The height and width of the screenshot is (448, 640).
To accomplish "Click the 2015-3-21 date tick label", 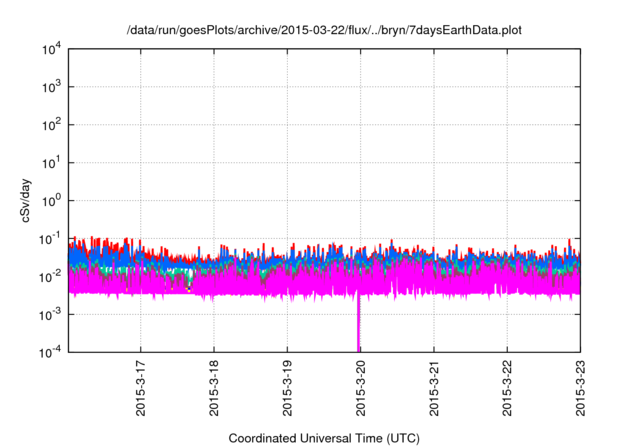I will pyautogui.click(x=434, y=388).
